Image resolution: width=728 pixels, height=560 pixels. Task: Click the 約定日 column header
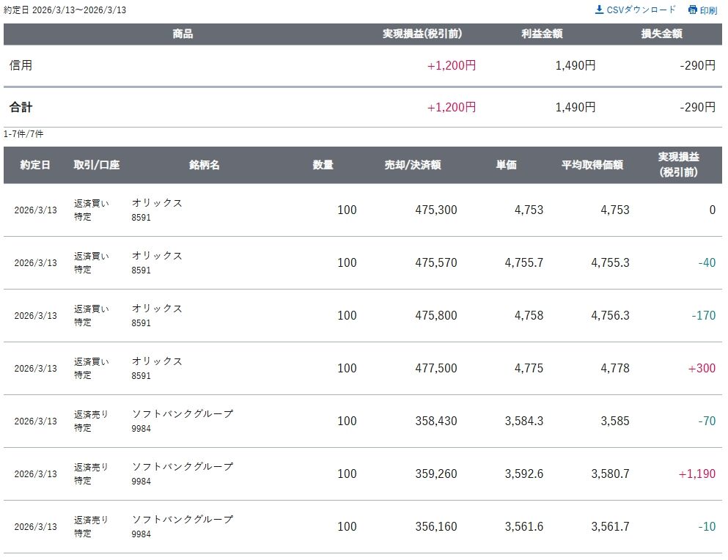coord(35,165)
